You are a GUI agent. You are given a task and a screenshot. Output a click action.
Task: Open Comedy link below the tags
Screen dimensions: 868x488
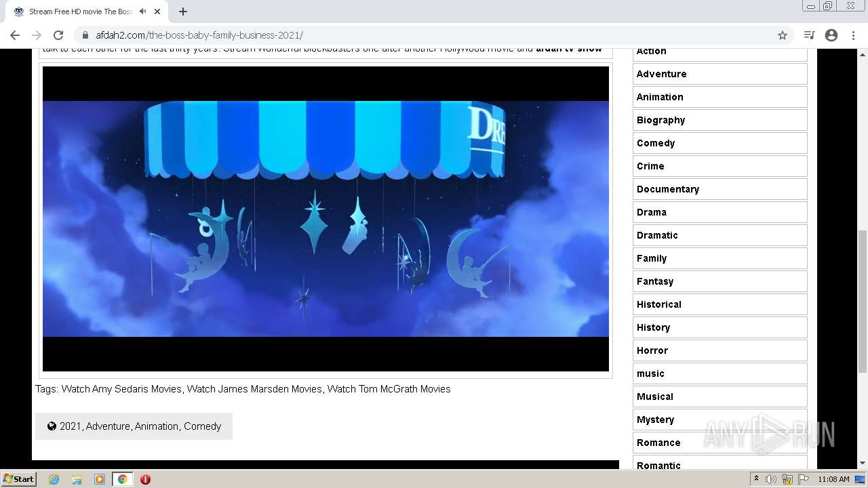203,426
